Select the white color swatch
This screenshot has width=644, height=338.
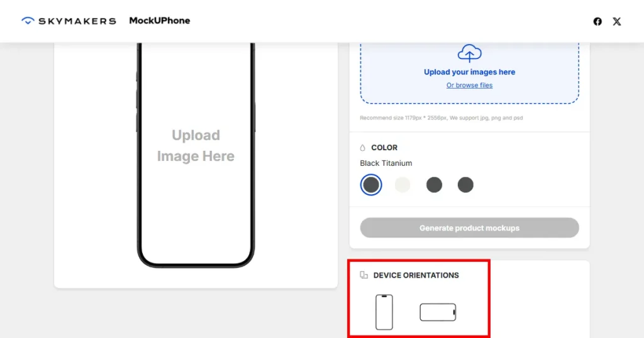pyautogui.click(x=402, y=185)
